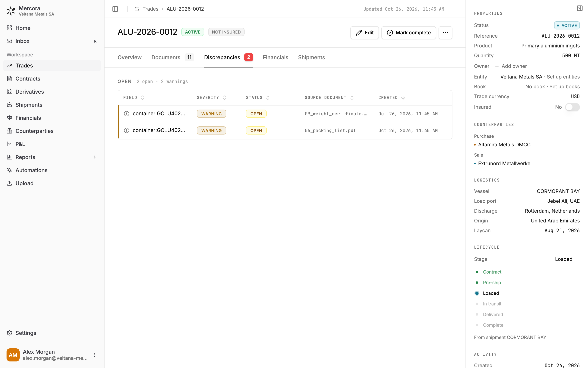Screen dimensions: 588x368
Task: Click the Contracts document icon
Action: click(9, 79)
